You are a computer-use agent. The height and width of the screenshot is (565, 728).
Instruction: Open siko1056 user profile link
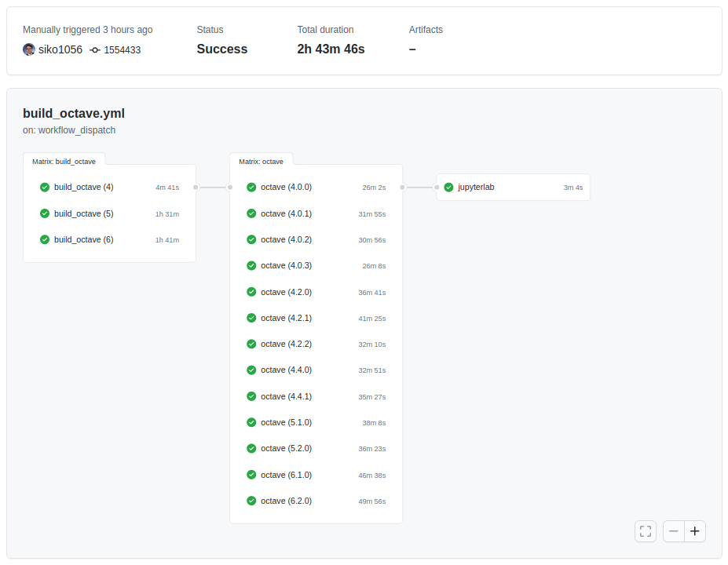pos(60,49)
